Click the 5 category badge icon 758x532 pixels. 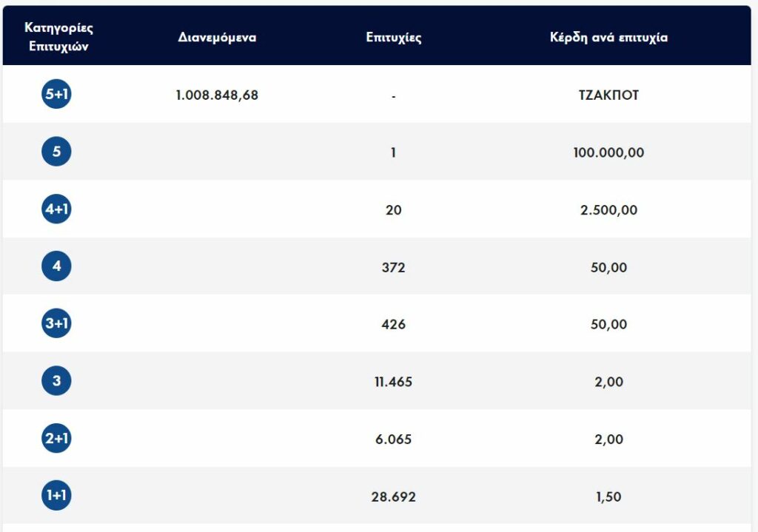57,152
